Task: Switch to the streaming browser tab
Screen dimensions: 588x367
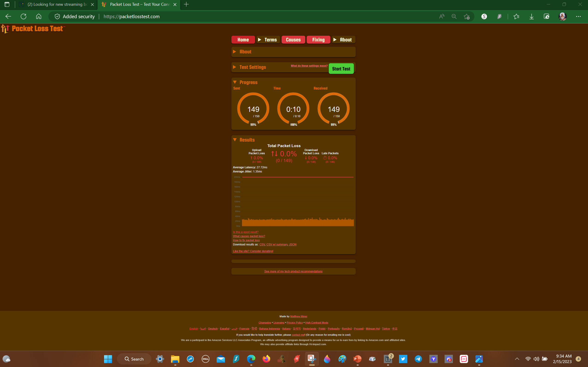Action: point(56,4)
